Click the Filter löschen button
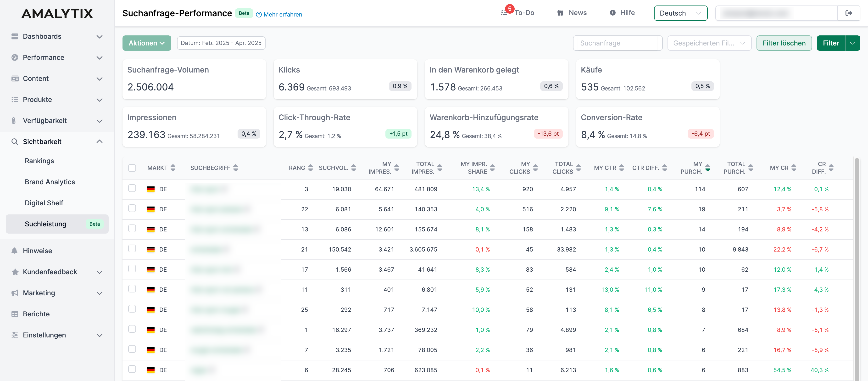The width and height of the screenshot is (868, 381). (x=784, y=43)
